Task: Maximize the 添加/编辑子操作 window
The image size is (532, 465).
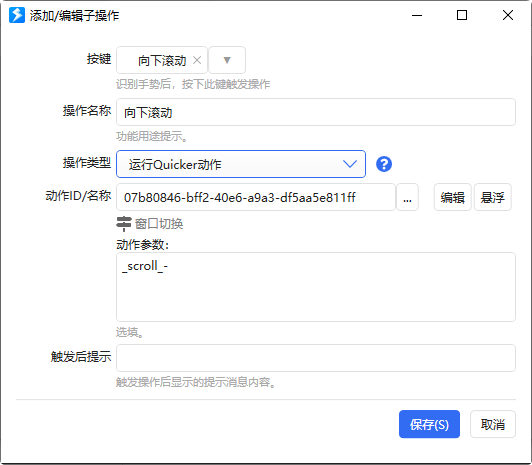Action: click(x=462, y=15)
